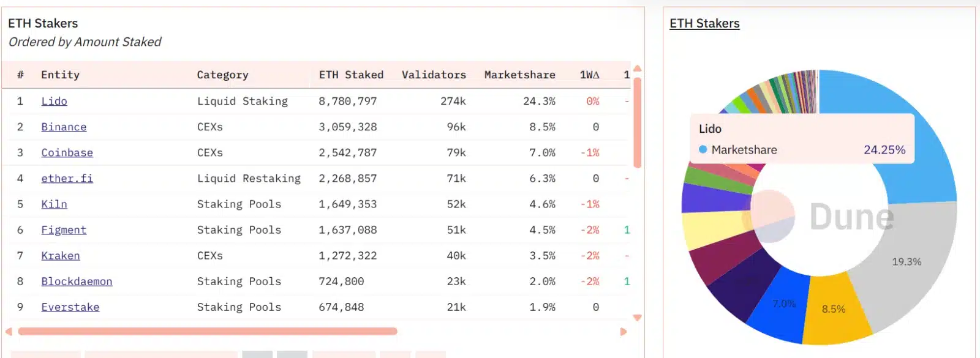Open the Binance entity link
This screenshot has height=358, width=980.
pyautogui.click(x=64, y=127)
